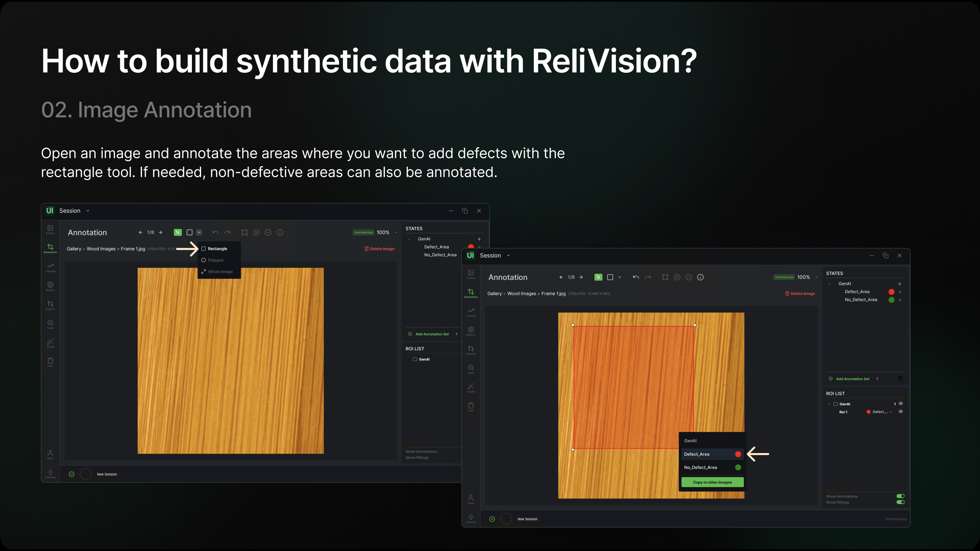Click the trash icon beside Add Annotation Set
This screenshot has width=980, height=551.
click(x=900, y=379)
